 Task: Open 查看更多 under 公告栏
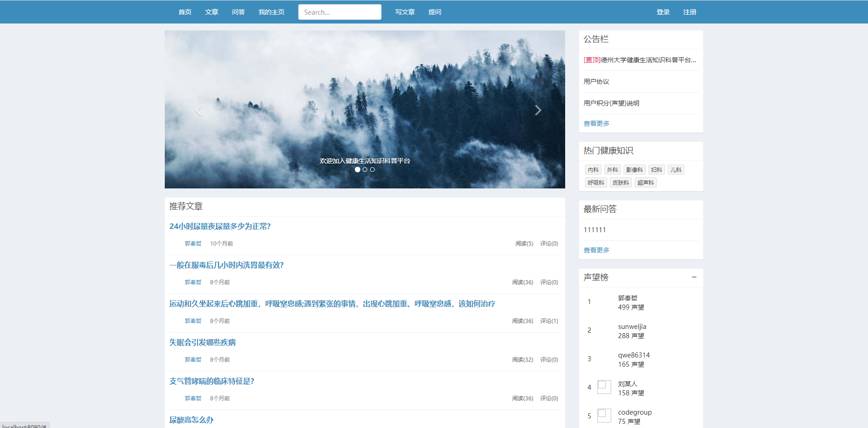[596, 123]
